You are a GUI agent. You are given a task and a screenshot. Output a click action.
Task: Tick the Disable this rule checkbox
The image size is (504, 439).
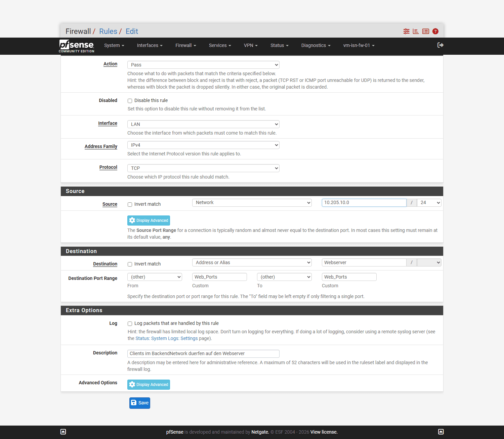[130, 101]
